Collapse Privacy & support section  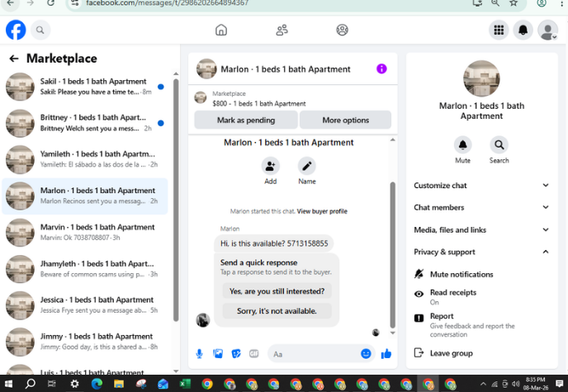(x=481, y=252)
